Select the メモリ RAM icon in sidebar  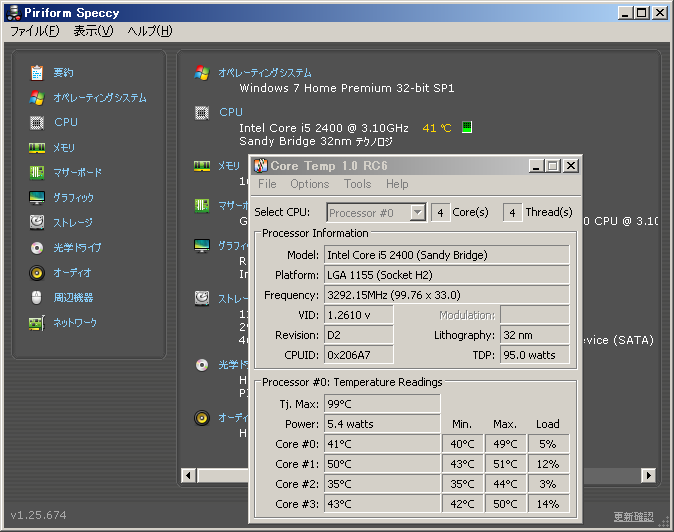tap(37, 148)
